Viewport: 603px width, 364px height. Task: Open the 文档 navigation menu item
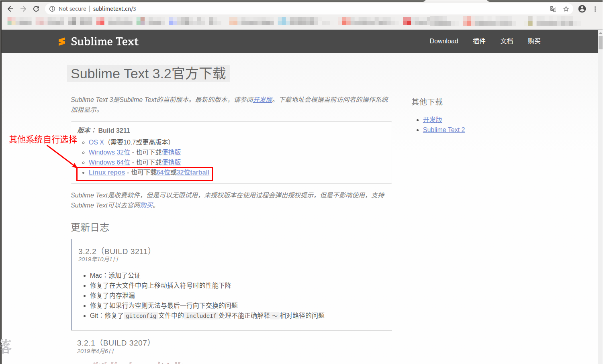tap(506, 41)
